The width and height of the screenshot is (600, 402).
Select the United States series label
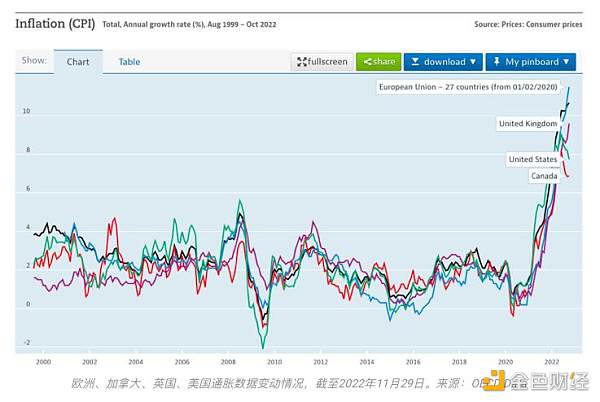(x=534, y=159)
